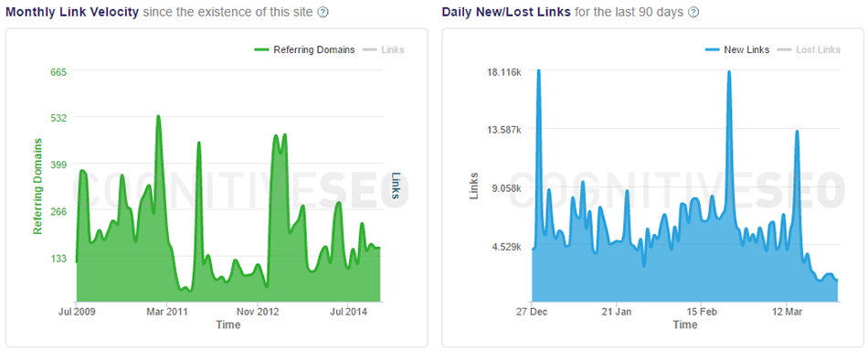Open help icon next to Daily New/Lost Links
The height and width of the screenshot is (352, 868).
(693, 13)
